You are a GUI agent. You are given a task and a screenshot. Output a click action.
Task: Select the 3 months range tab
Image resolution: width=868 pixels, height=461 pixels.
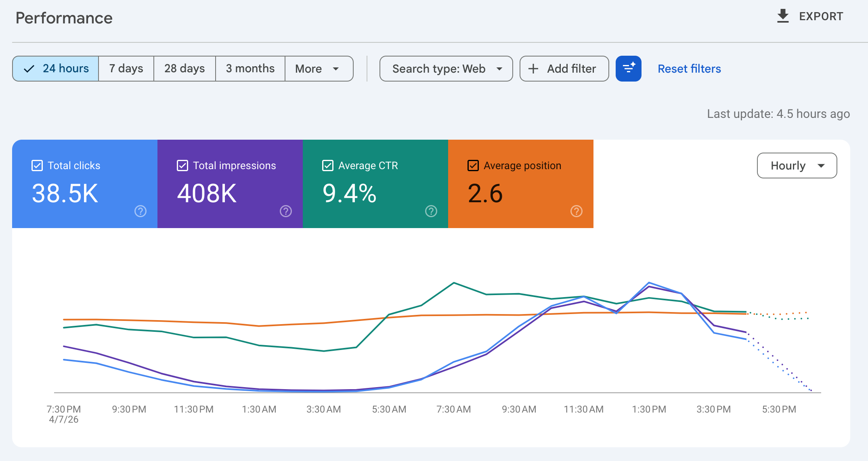pos(250,69)
